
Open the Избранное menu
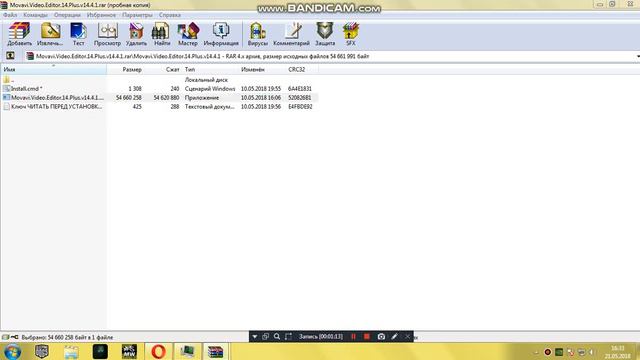click(x=101, y=15)
